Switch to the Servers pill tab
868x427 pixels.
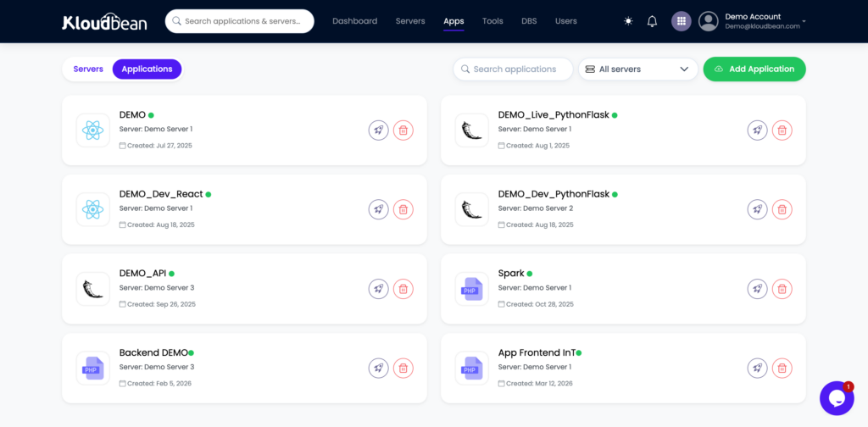[88, 69]
